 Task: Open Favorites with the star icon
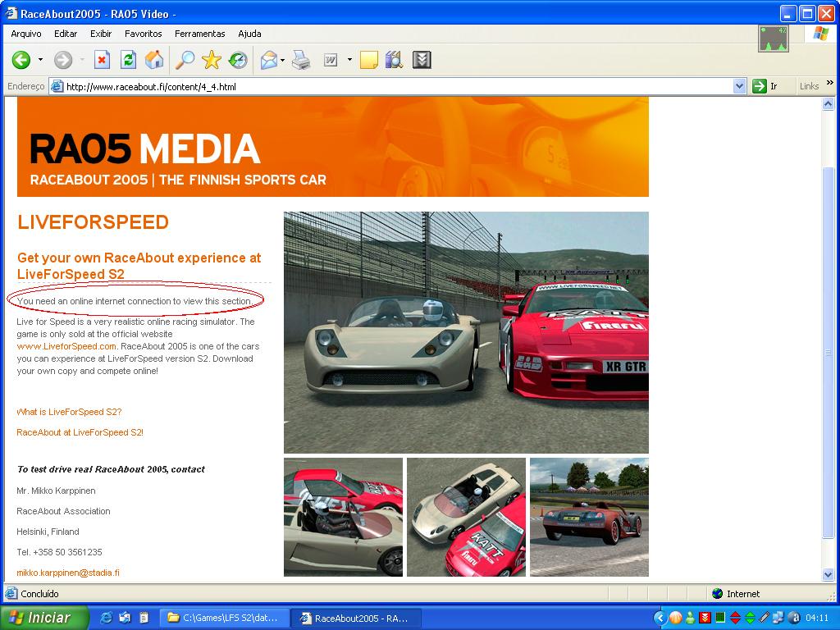[212, 60]
